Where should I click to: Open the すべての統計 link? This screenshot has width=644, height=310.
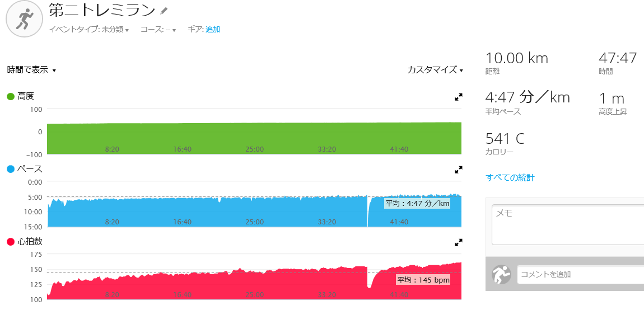tap(510, 178)
